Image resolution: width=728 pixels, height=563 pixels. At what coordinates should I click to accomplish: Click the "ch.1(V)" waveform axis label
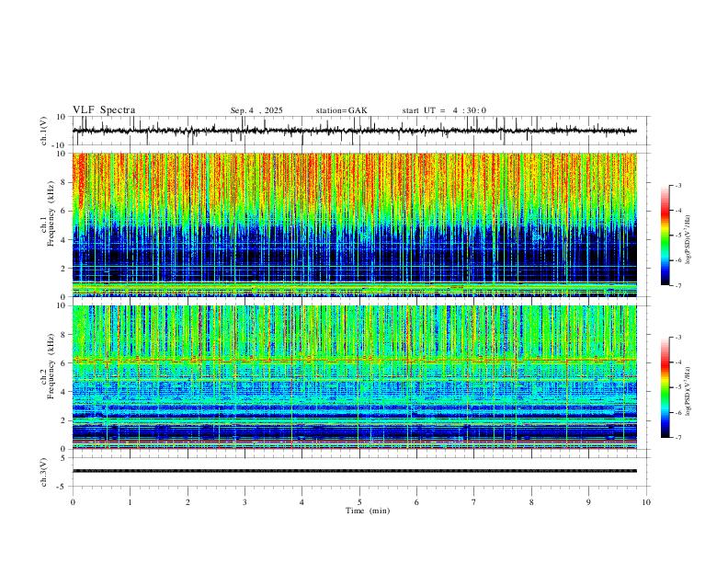click(44, 131)
